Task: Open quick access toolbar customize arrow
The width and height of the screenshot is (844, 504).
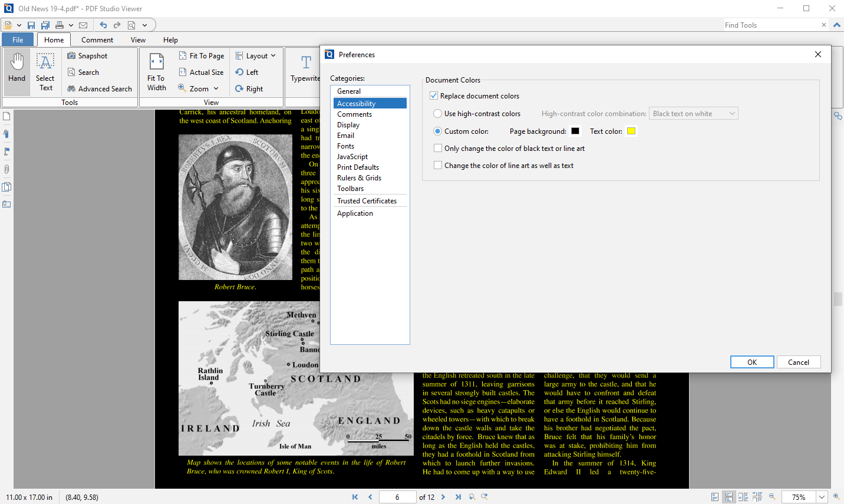Action: coord(144,25)
